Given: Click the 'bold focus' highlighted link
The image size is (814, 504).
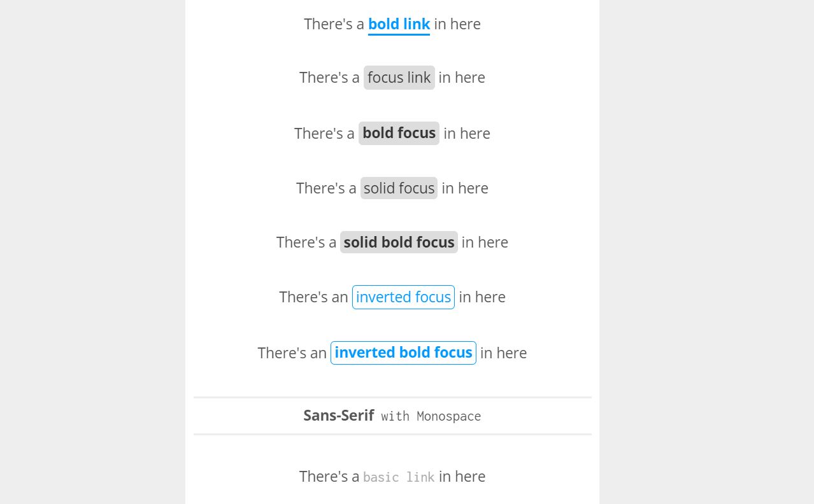Looking at the screenshot, I should point(399,133).
